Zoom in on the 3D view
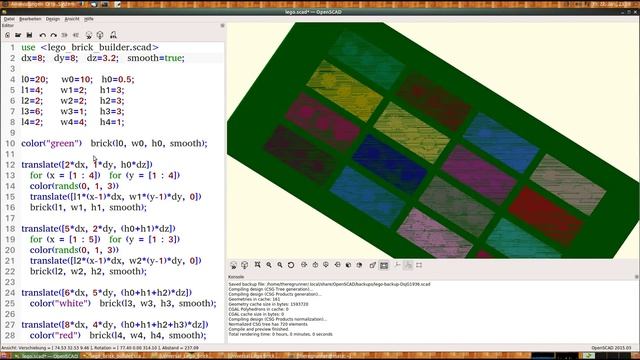The height and width of the screenshot is (360, 640). pyautogui.click(x=269, y=265)
